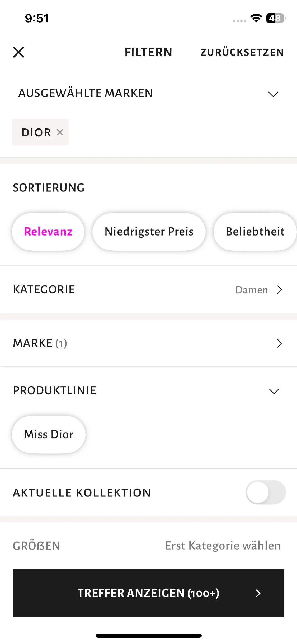Tap the Größen row
Image resolution: width=297 pixels, height=644 pixels.
[x=148, y=546]
